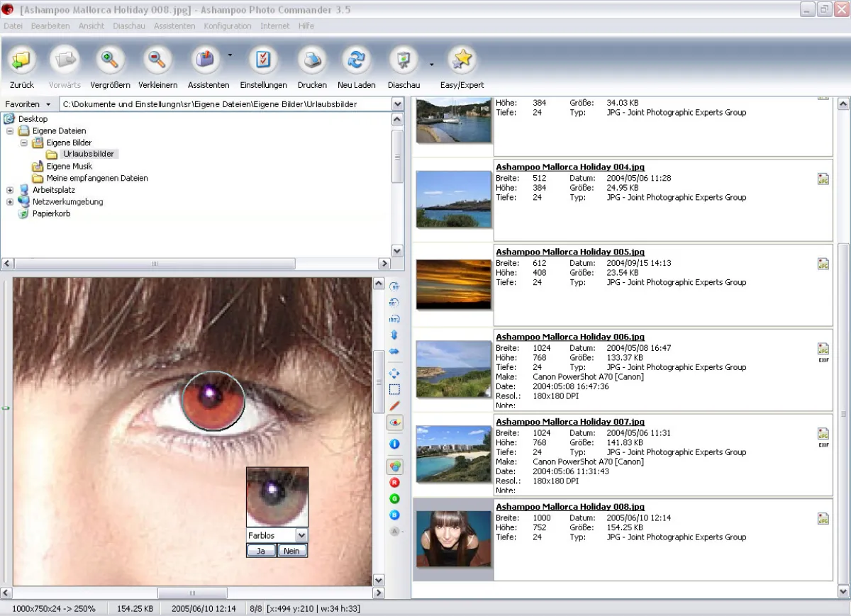Toggle the red channel R button
This screenshot has height=616, width=851.
pyautogui.click(x=395, y=483)
